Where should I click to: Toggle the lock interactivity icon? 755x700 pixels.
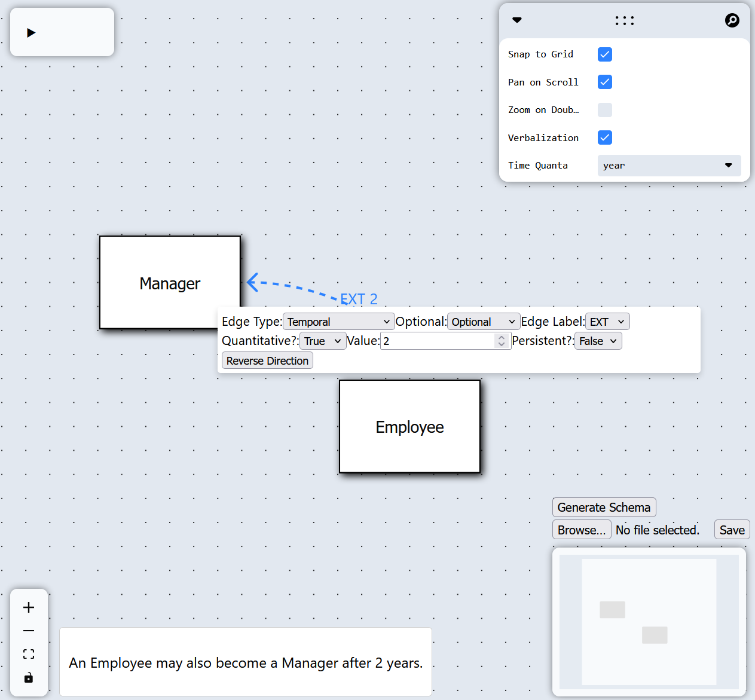point(29,678)
